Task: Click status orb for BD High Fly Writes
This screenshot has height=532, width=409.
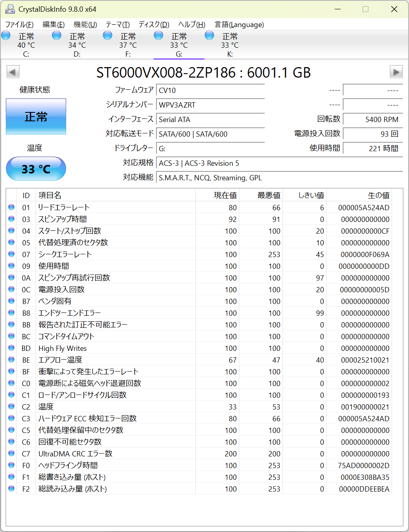Action: (11, 348)
